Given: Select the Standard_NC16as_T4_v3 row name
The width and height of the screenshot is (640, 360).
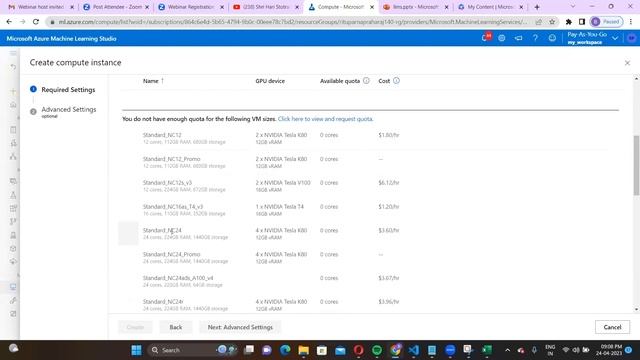Looking at the screenshot, I should (x=173, y=207).
